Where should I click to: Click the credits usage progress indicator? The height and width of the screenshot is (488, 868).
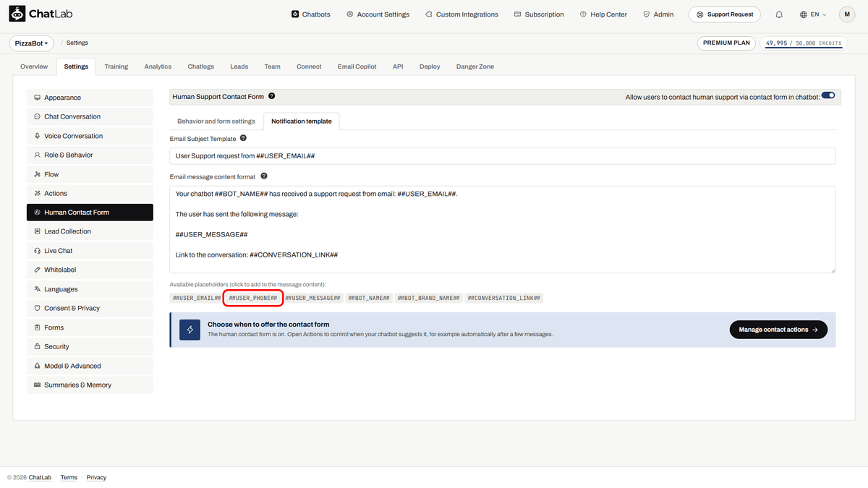click(804, 43)
